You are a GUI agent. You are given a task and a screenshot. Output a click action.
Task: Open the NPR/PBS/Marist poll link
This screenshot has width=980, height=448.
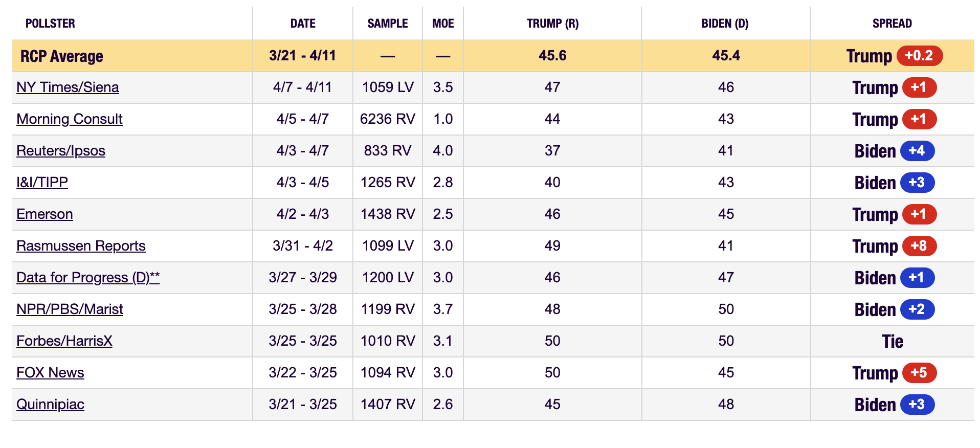coord(70,309)
